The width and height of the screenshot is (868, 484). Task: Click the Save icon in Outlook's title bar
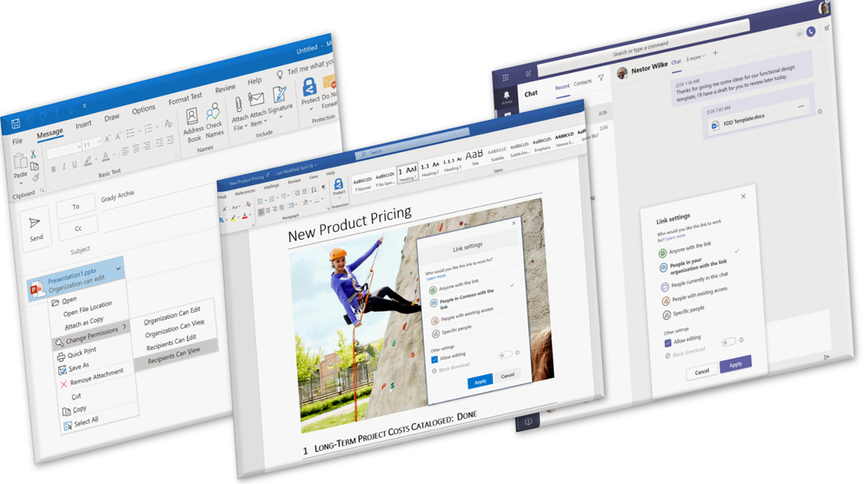[x=16, y=123]
